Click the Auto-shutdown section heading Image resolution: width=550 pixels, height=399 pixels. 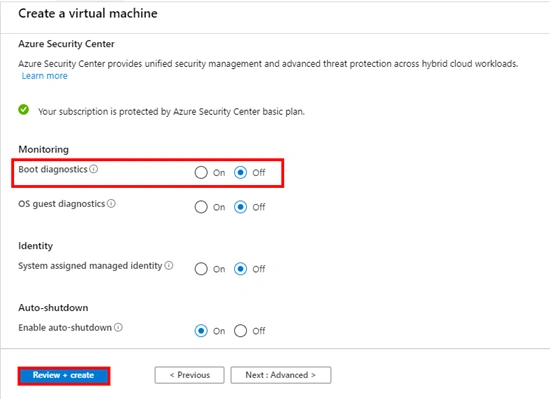(x=53, y=308)
